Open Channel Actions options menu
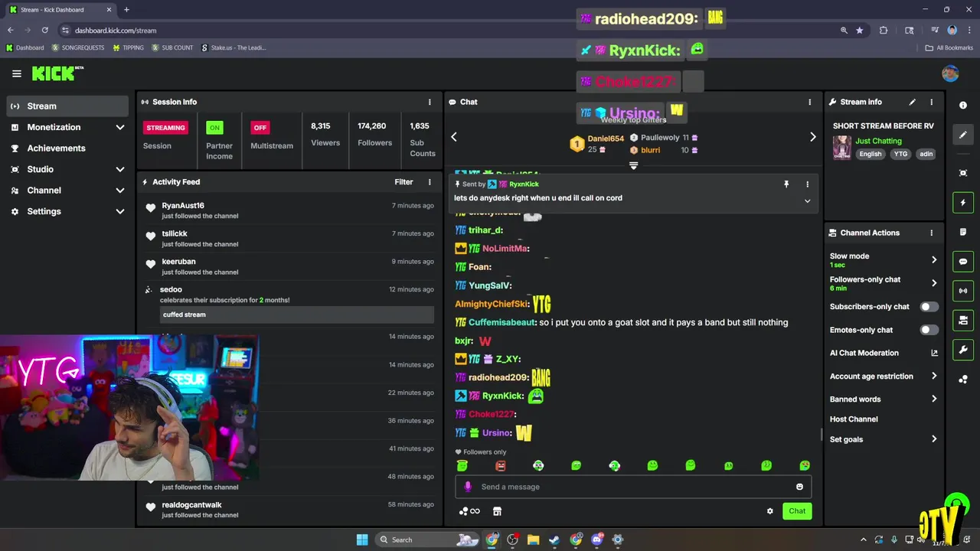This screenshot has width=980, height=551. pyautogui.click(x=932, y=233)
